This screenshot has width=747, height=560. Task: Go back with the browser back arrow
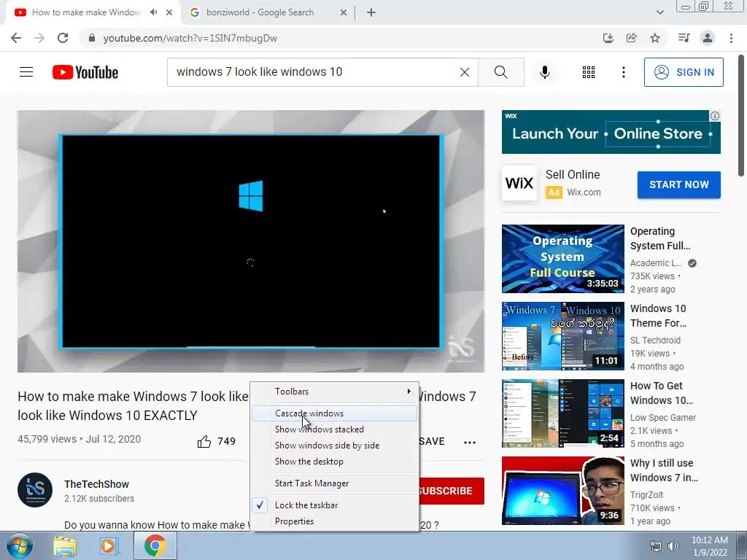click(16, 38)
